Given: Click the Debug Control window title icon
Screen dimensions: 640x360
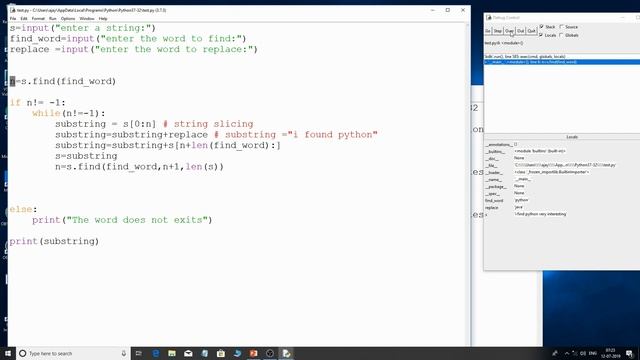Looking at the screenshot, I should [489, 18].
